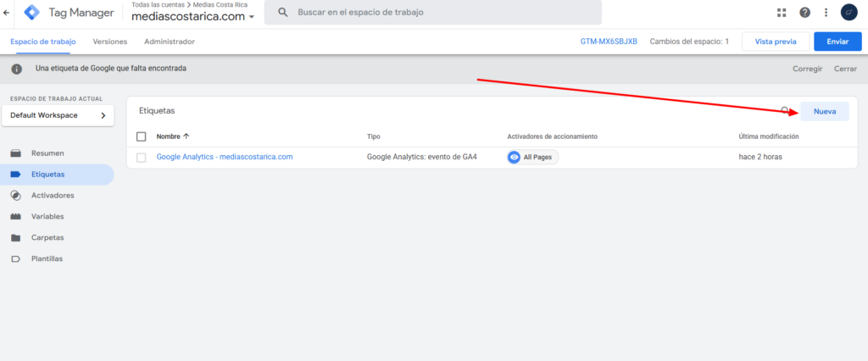
Task: Click the search icon in Etiquetas panel
Action: tap(785, 111)
